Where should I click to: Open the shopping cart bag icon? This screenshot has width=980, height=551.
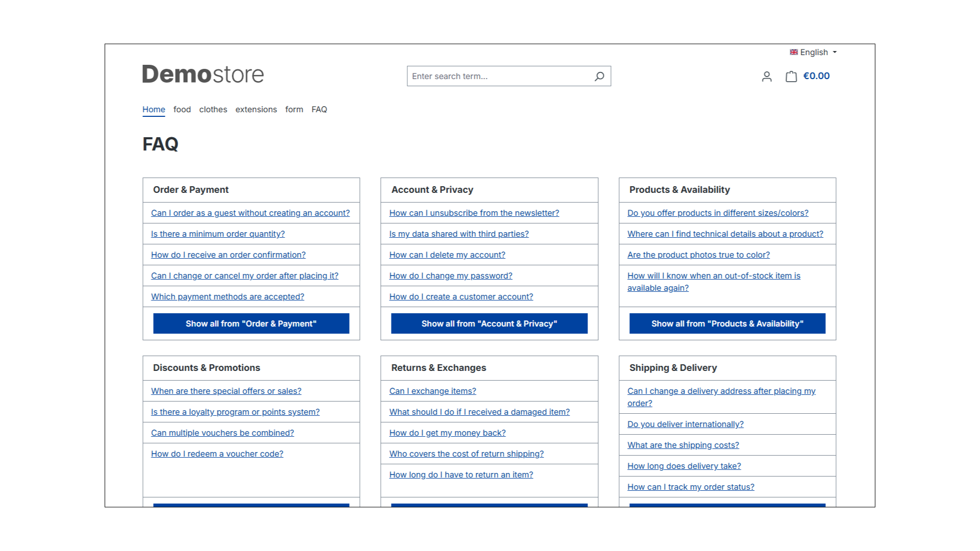click(791, 77)
